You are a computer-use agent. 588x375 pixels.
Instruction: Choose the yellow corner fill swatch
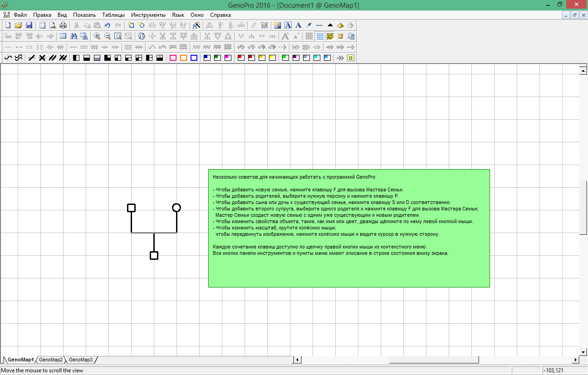pos(272,58)
